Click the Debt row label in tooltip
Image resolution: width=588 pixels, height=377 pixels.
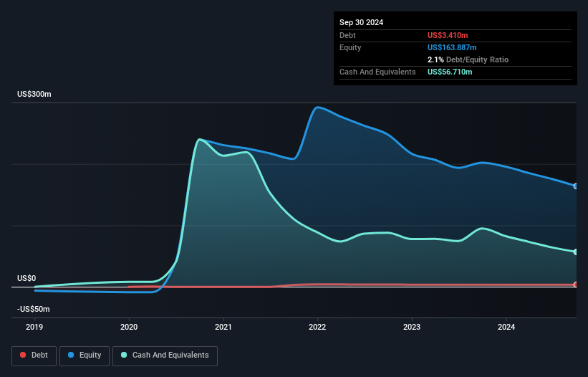[x=347, y=35]
